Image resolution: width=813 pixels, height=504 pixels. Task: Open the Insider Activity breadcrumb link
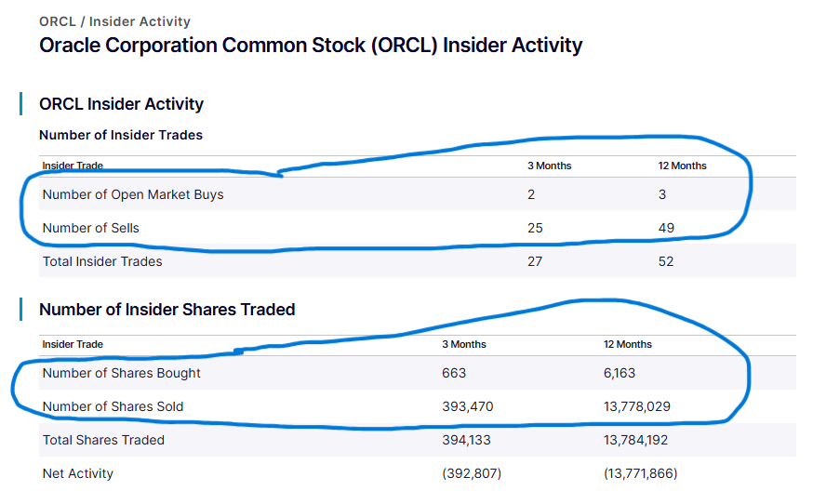point(140,21)
